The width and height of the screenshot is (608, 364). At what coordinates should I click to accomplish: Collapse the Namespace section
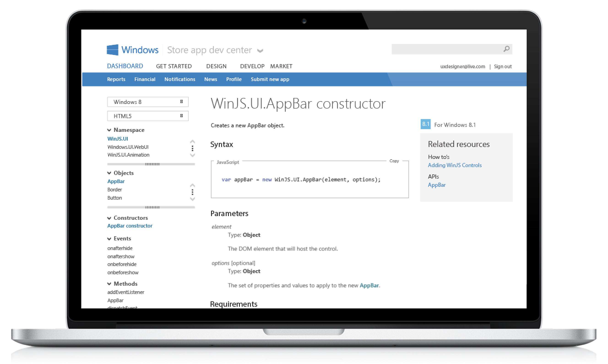click(x=109, y=130)
